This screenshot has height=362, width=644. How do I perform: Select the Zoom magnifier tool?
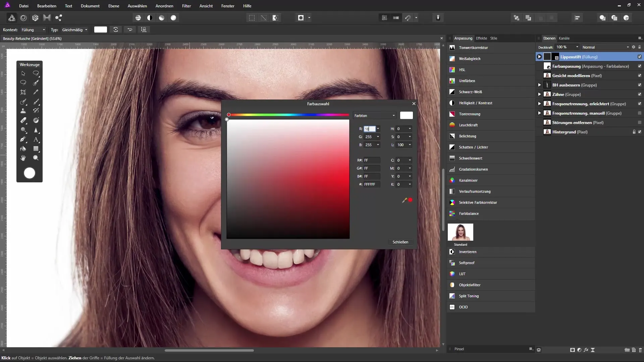point(36,158)
